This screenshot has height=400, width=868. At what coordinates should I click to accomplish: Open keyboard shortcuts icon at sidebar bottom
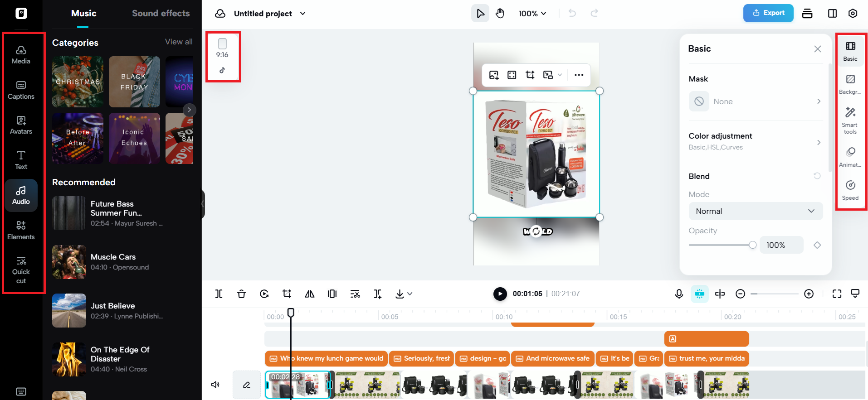tap(21, 391)
